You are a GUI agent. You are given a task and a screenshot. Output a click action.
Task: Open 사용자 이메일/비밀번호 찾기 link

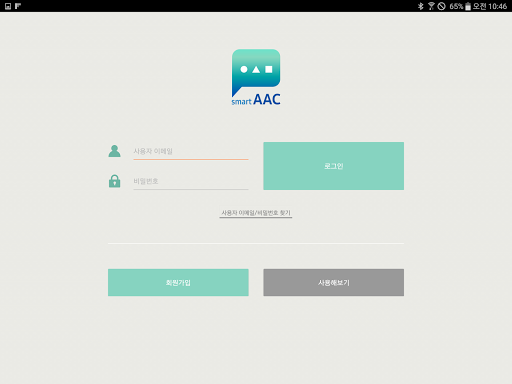[256, 213]
